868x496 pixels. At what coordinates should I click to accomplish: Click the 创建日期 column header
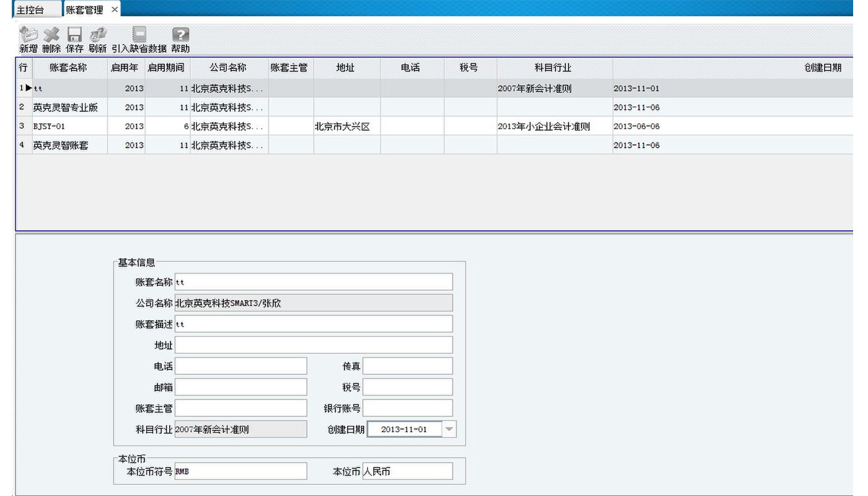[x=733, y=68]
